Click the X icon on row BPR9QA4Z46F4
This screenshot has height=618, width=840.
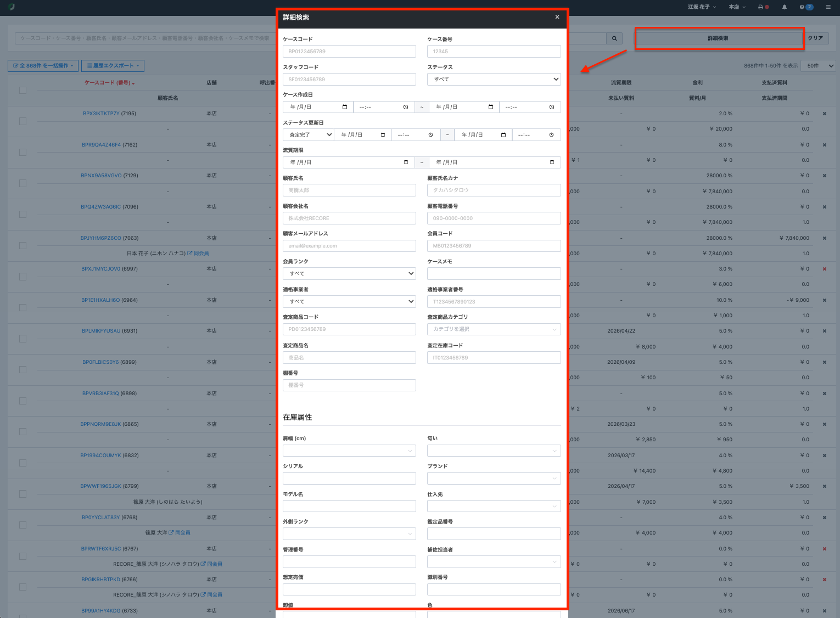click(825, 145)
